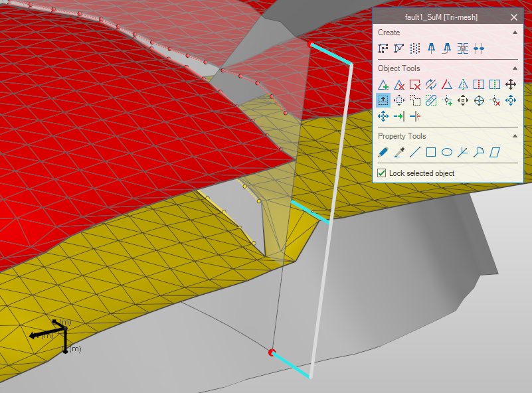Select the add node tool with green plus
The width and height of the screenshot is (532, 393).
coord(447,100)
